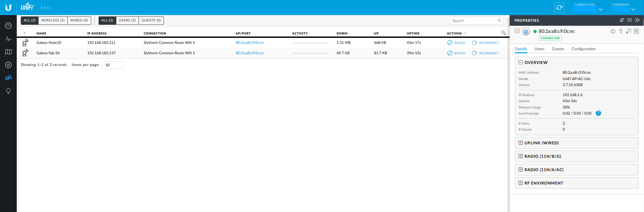Open the Map view in sidebar

point(8,52)
